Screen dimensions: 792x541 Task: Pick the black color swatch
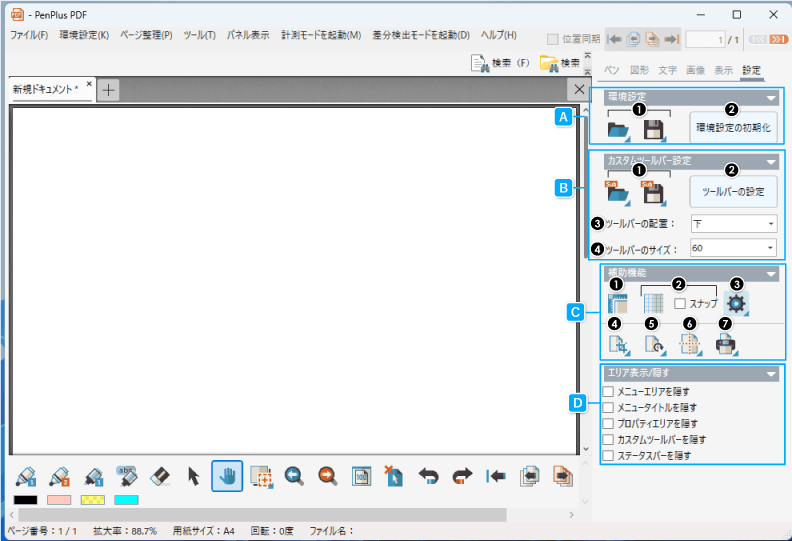click(x=25, y=500)
